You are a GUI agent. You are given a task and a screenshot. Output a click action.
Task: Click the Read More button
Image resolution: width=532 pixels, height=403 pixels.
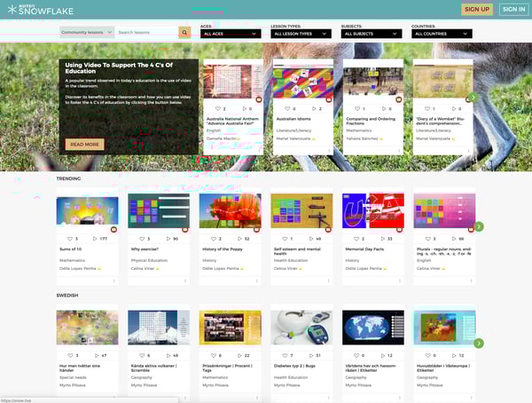tap(84, 144)
